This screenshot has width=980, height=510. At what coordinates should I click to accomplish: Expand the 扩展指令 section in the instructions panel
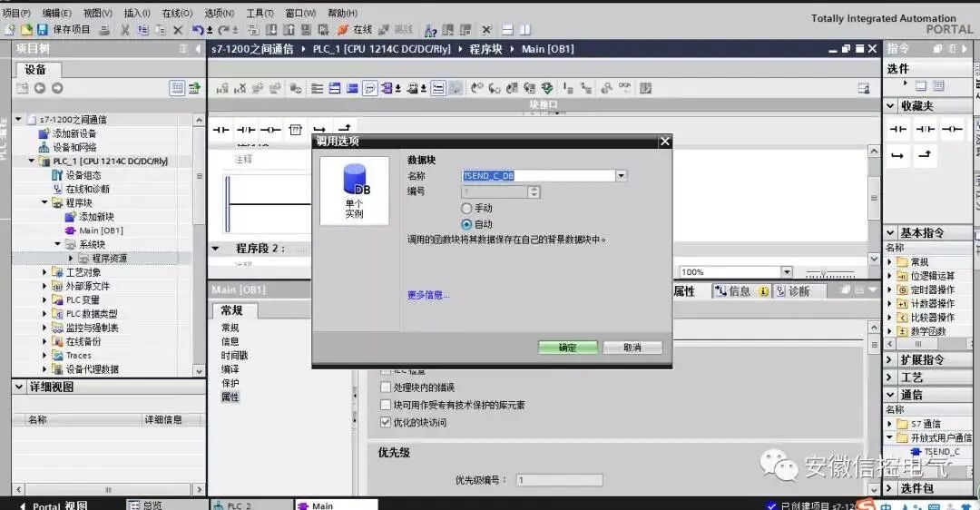(x=890, y=360)
